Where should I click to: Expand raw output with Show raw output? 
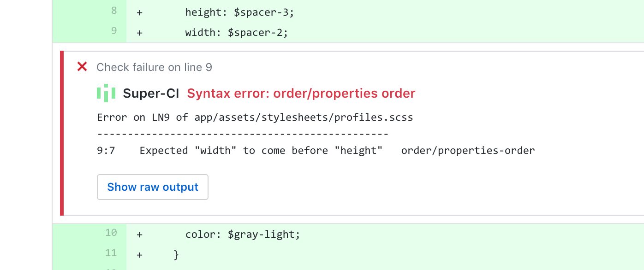pyautogui.click(x=152, y=187)
